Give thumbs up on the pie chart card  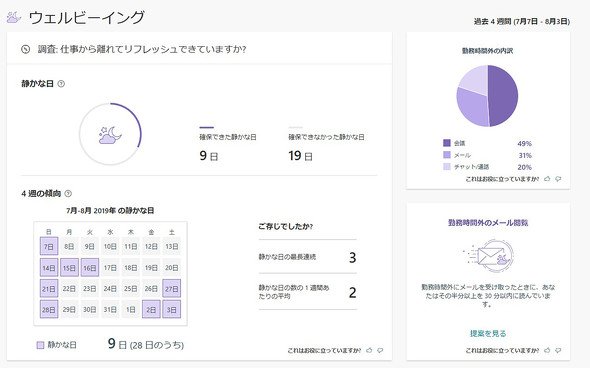547,179
